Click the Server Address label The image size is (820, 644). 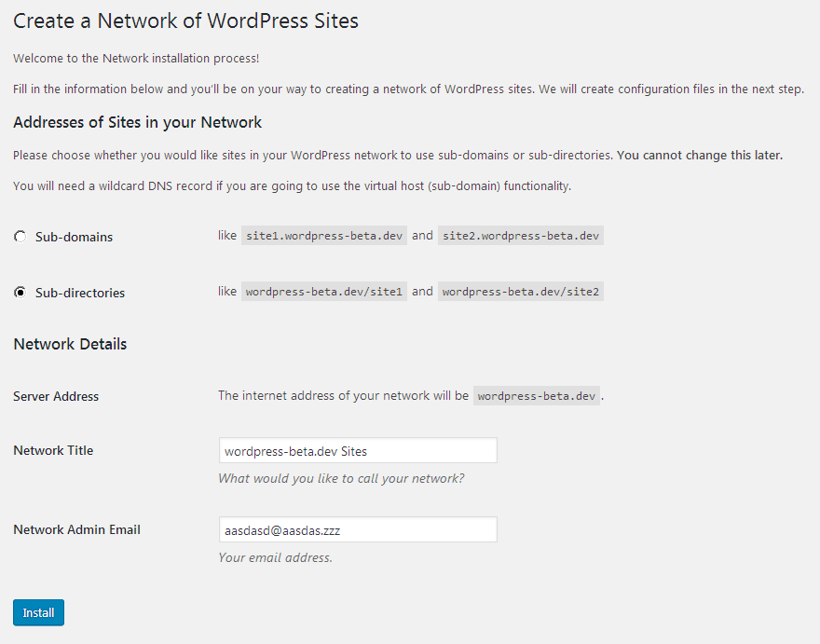pos(56,396)
